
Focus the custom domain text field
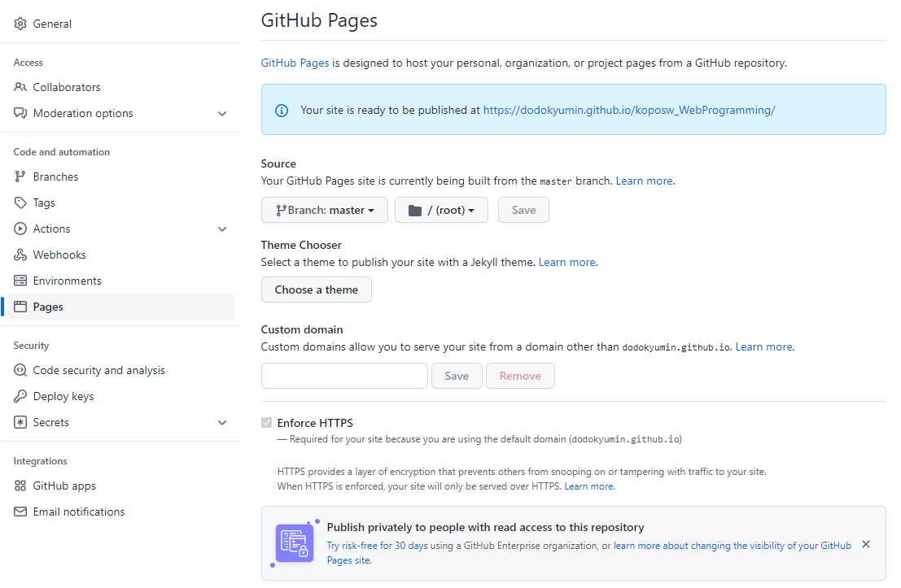[x=345, y=376]
